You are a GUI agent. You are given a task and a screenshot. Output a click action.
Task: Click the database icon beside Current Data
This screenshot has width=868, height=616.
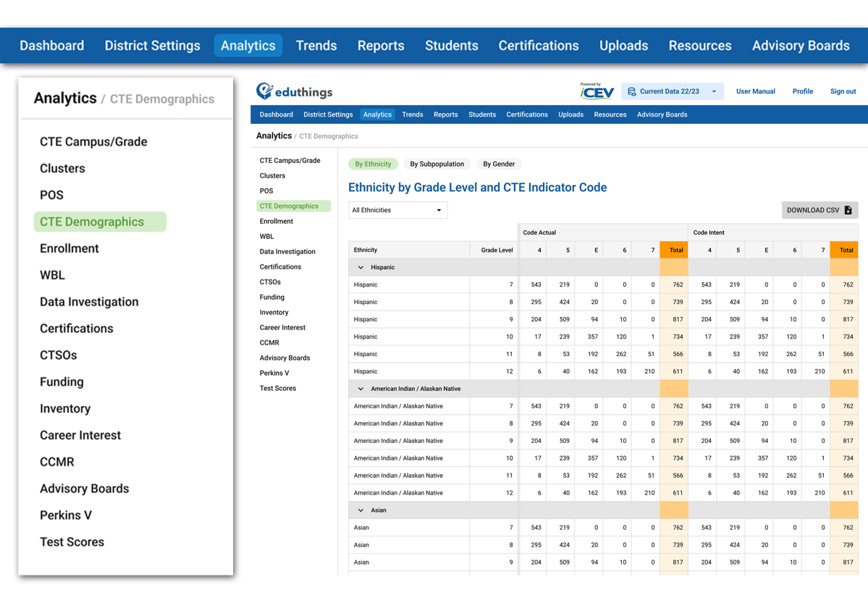632,92
